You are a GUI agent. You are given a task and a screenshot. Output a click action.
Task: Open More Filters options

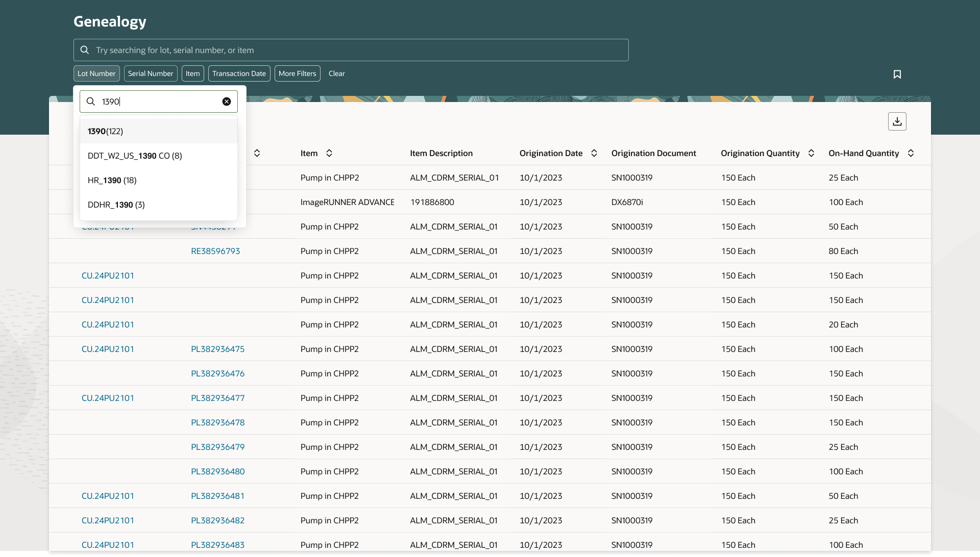(x=297, y=73)
